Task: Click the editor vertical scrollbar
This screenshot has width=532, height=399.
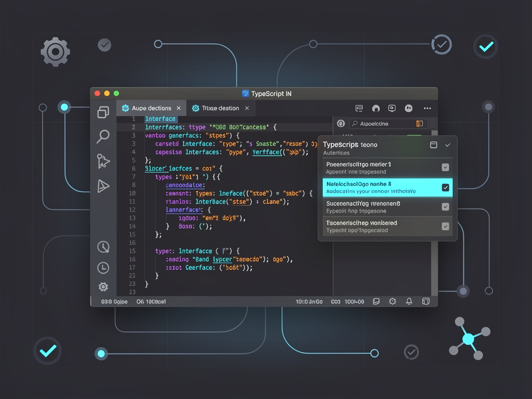Action: pyautogui.click(x=434, y=213)
